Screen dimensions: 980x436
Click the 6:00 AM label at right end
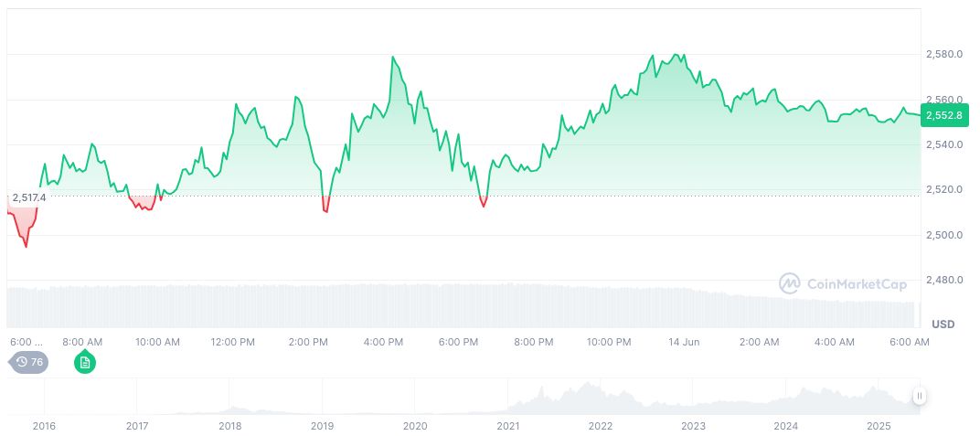click(910, 342)
